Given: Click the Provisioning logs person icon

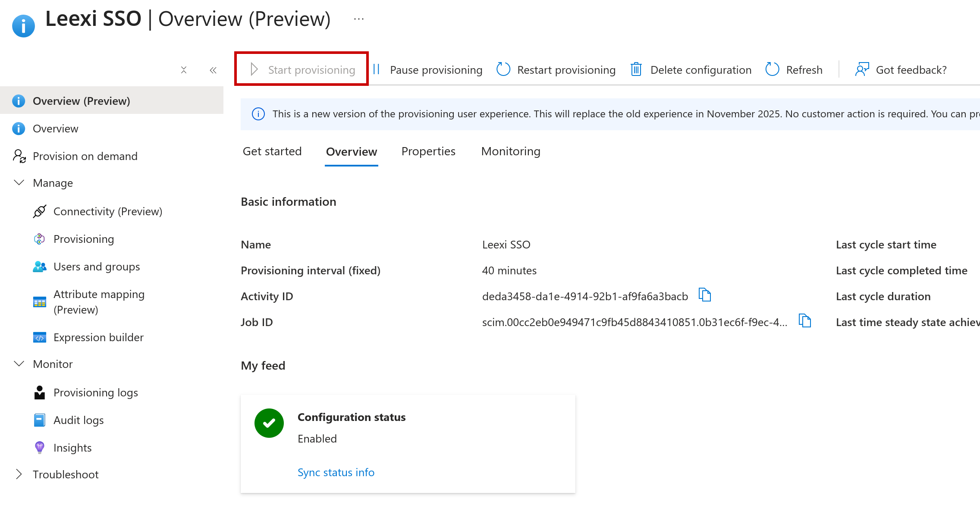Looking at the screenshot, I should tap(40, 393).
